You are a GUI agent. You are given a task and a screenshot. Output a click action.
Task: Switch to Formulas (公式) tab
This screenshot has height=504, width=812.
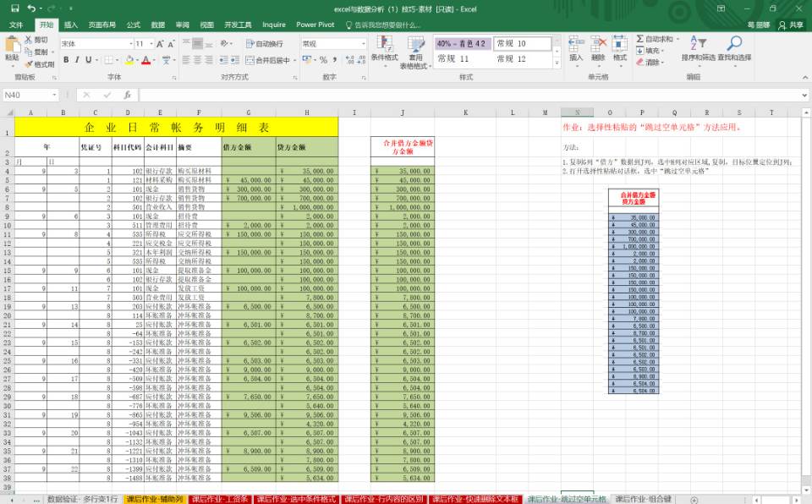tap(134, 25)
